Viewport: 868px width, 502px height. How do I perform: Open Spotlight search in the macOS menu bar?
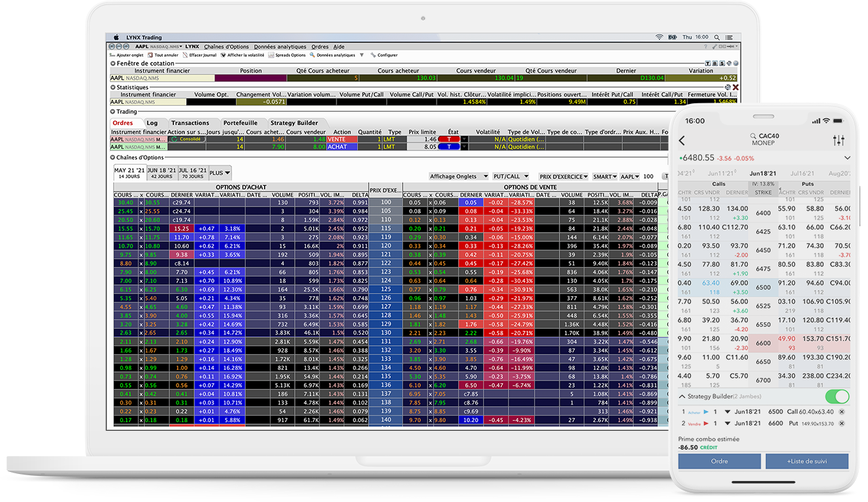[x=716, y=37]
